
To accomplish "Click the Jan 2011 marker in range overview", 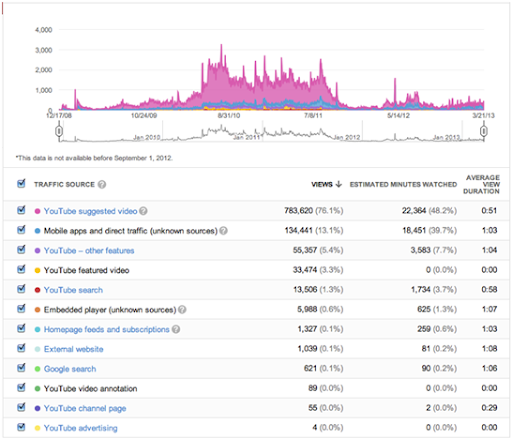I will click(x=246, y=137).
